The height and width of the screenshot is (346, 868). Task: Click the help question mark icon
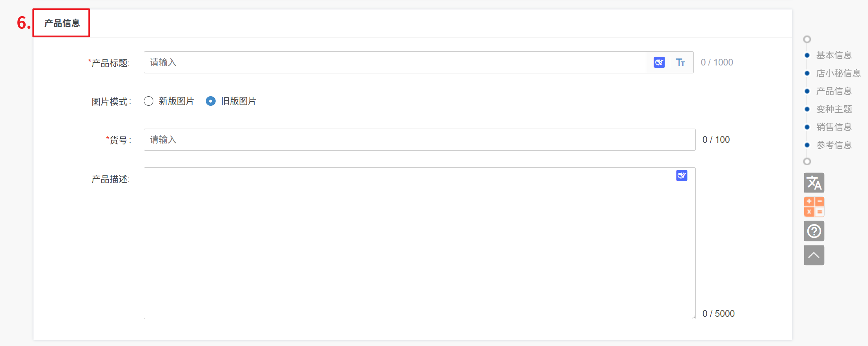tap(814, 231)
